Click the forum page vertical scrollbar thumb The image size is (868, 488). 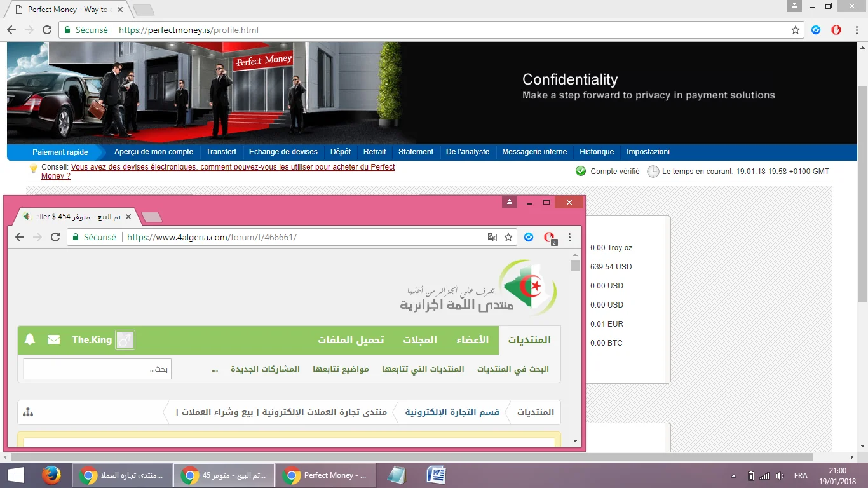[x=575, y=266]
